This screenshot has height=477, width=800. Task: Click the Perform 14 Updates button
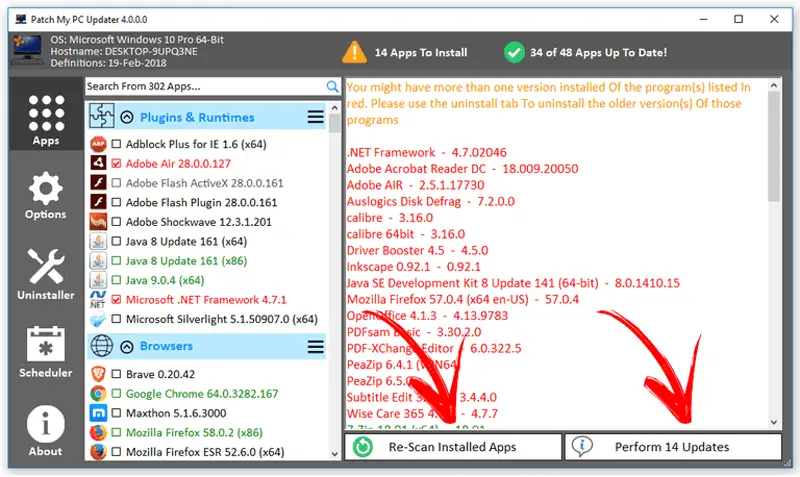673,447
